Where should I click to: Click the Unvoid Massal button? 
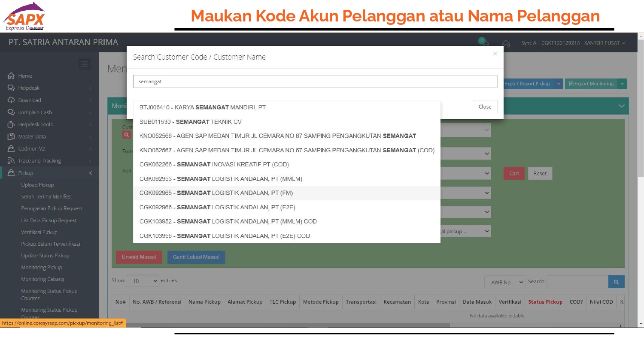[x=139, y=257]
